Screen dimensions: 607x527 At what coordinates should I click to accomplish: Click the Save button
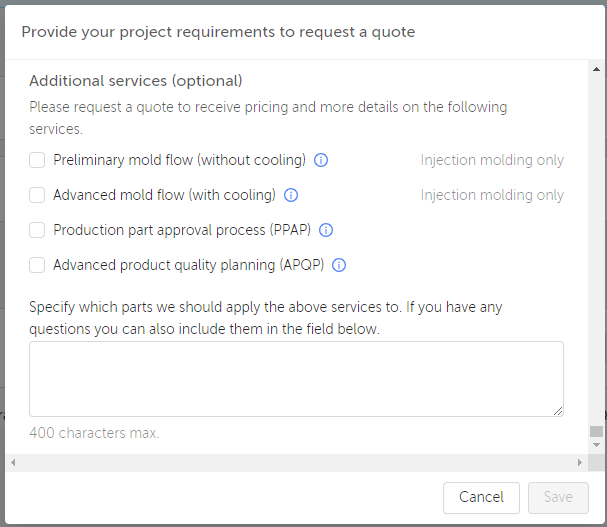point(558,497)
